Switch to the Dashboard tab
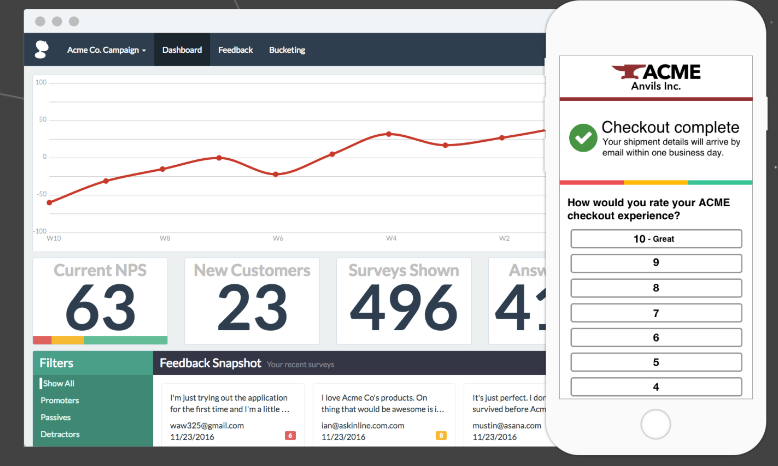Screen dimensions: 778x466 182,50
